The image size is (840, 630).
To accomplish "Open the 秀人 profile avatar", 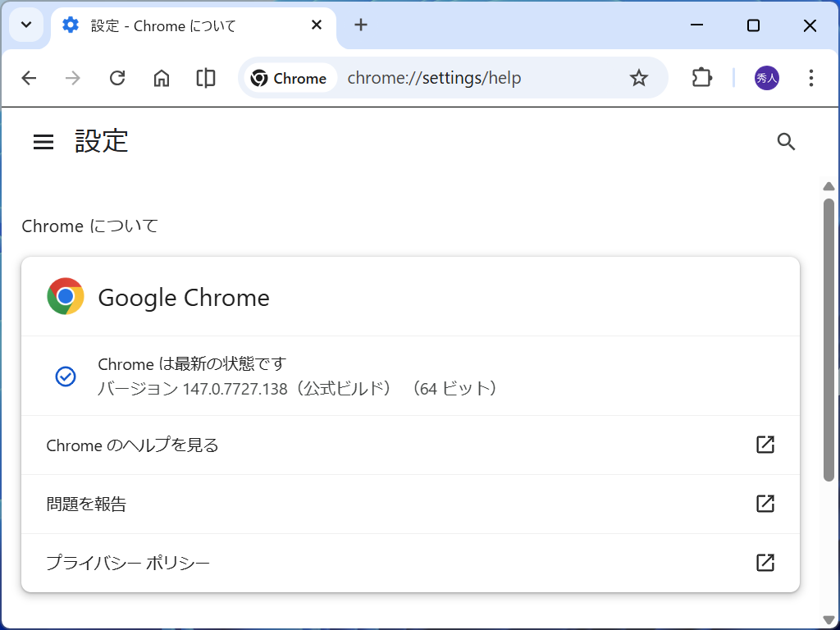I will (766, 78).
